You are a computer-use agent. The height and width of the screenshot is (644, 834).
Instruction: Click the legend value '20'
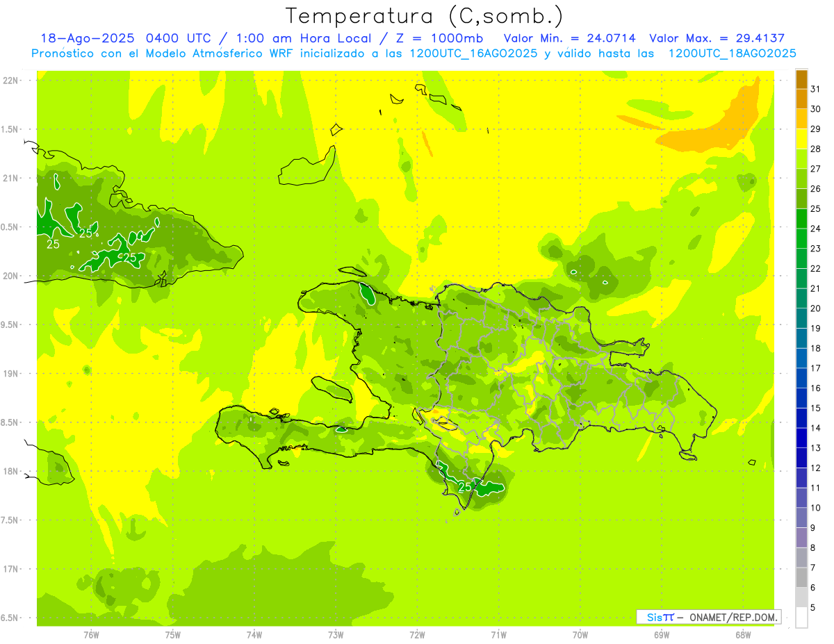(x=816, y=308)
